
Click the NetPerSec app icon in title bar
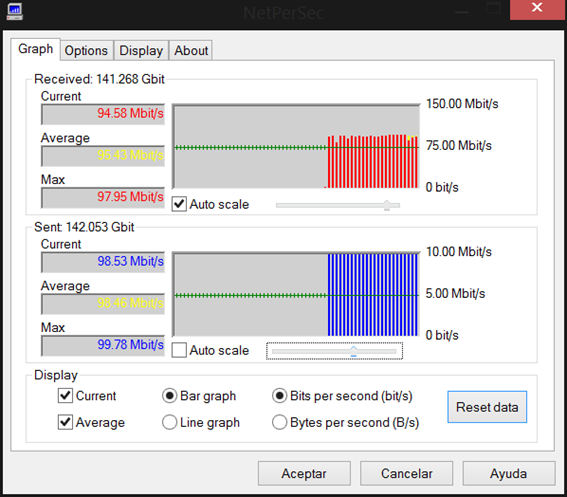point(15,12)
